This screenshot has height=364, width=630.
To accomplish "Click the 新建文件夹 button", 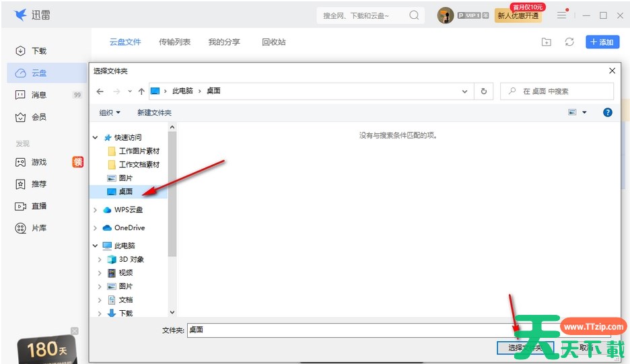I will click(x=154, y=113).
